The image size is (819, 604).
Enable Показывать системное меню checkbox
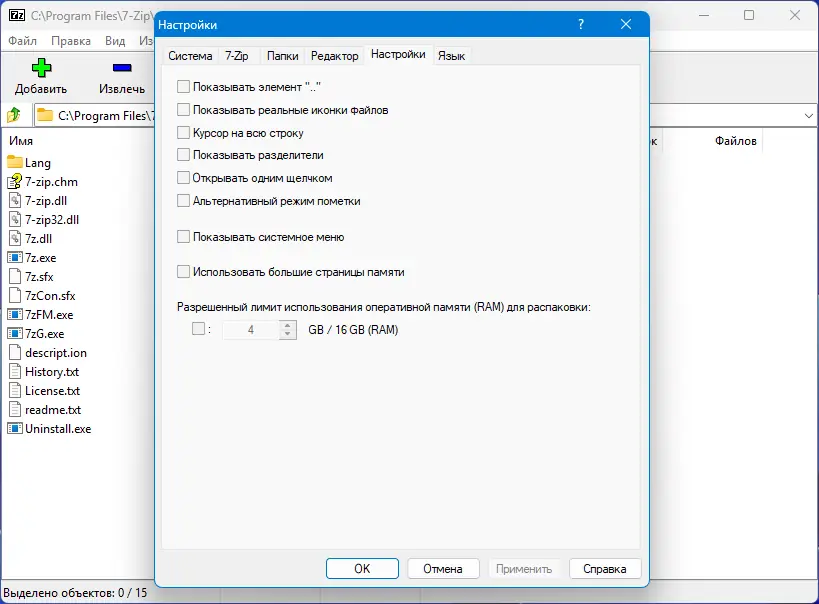183,236
